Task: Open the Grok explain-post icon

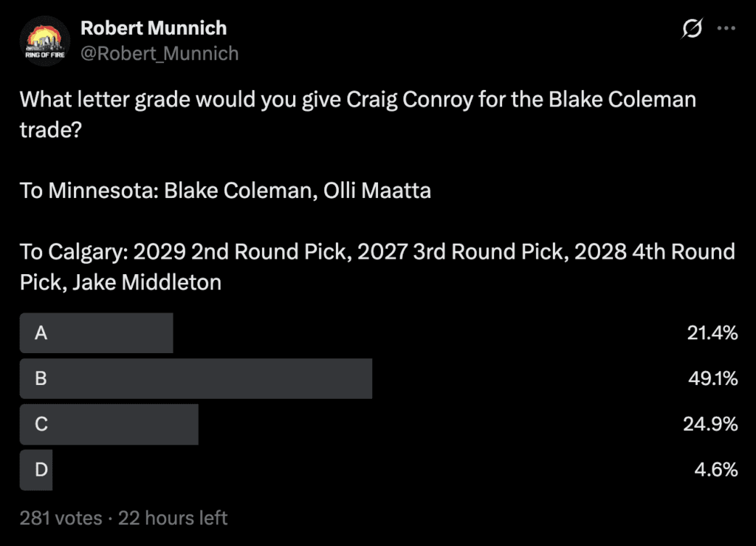Action: (692, 29)
